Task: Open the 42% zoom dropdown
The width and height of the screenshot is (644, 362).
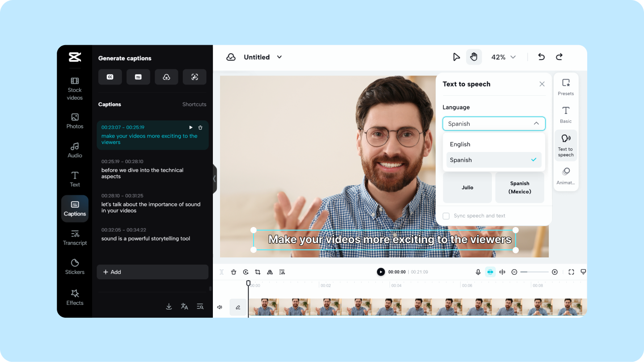Action: pos(503,57)
